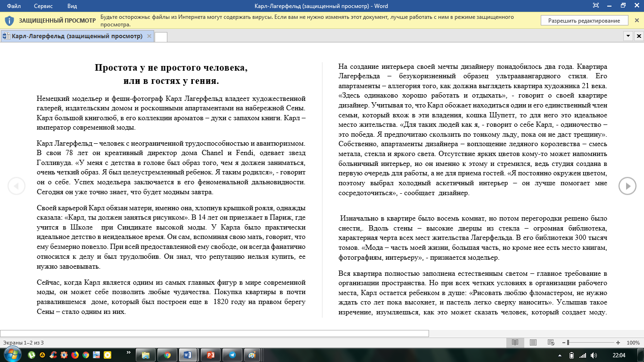This screenshot has width=644, height=362.
Task: Toggle the full-screen auto-hide ribbon button
Action: click(596, 6)
